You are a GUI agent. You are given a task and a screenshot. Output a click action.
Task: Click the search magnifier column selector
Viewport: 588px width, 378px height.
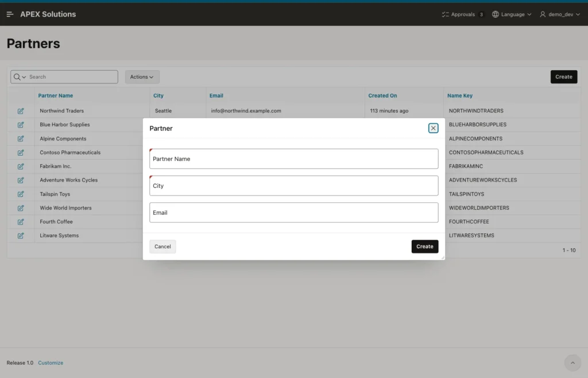pyautogui.click(x=20, y=77)
